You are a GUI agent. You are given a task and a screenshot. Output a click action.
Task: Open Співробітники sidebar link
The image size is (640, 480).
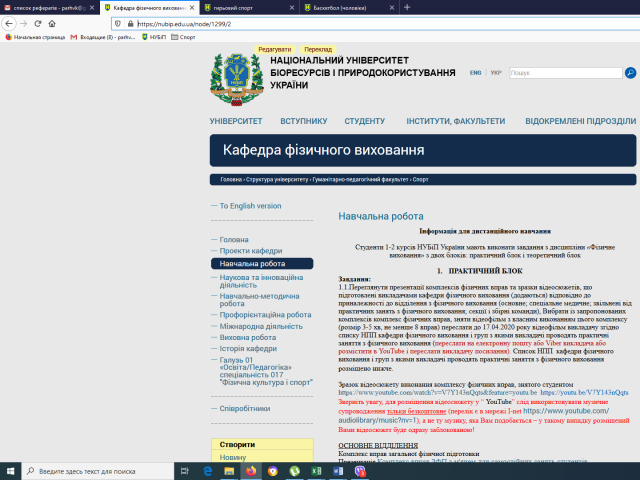[x=245, y=409]
